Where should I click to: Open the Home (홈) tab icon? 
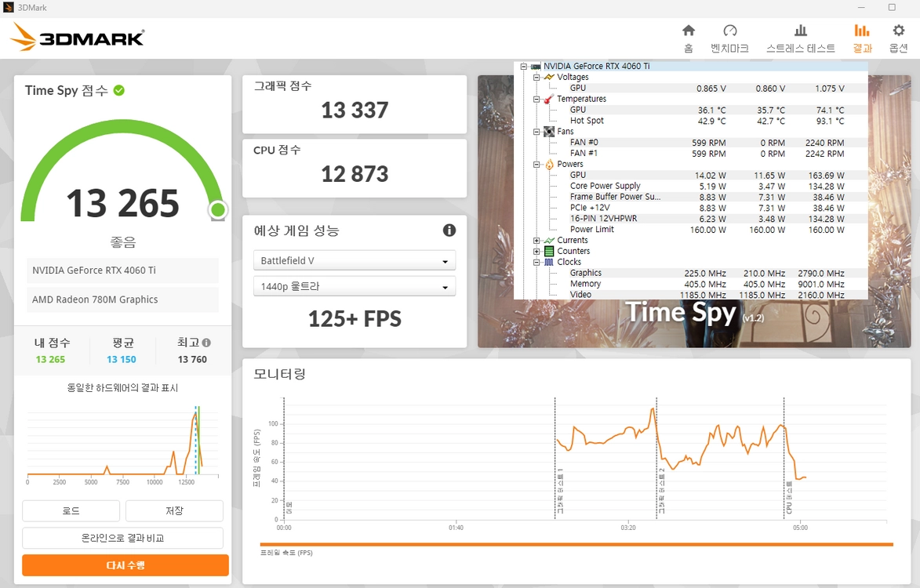(x=689, y=31)
